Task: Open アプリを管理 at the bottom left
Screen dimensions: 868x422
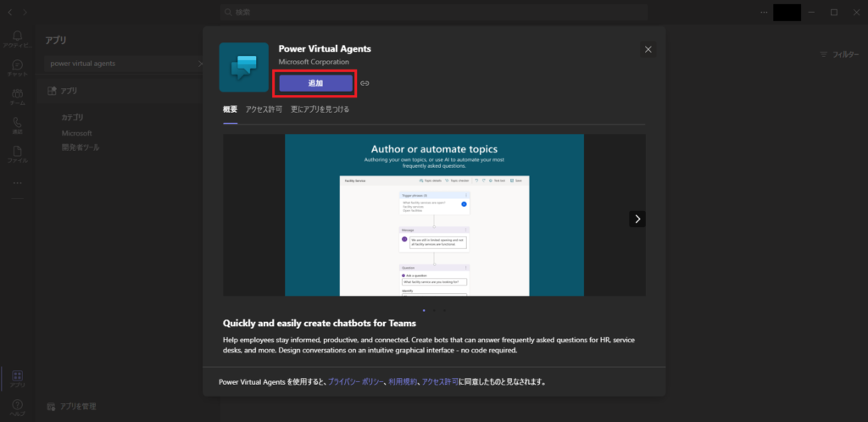Action: 71,407
